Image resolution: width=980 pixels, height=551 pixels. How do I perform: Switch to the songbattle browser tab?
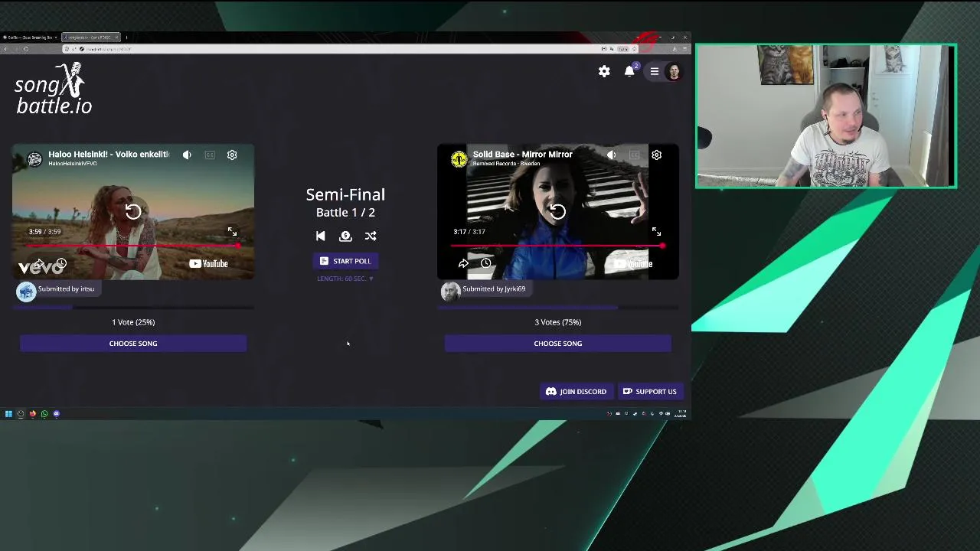coord(90,37)
